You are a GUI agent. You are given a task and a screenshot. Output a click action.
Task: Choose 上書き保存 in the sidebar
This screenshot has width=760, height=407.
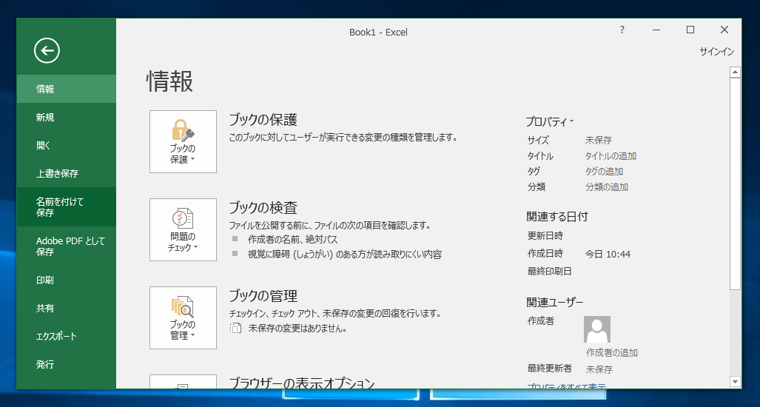66,173
